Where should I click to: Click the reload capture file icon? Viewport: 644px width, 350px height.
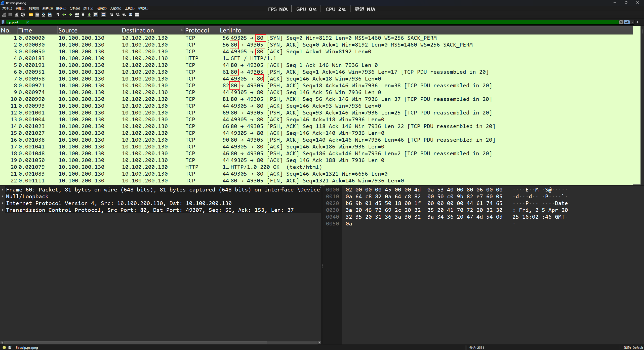click(x=50, y=15)
